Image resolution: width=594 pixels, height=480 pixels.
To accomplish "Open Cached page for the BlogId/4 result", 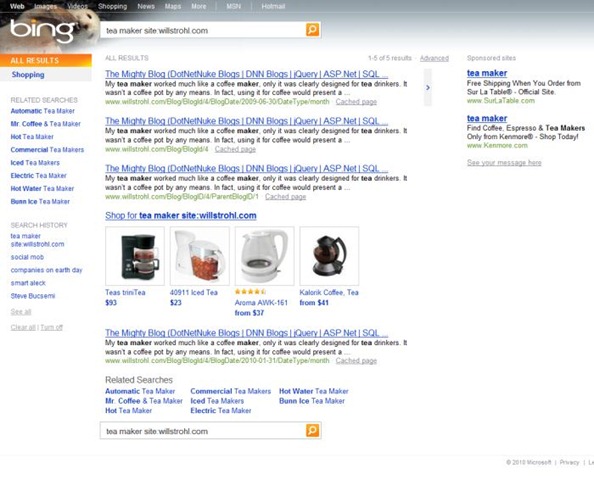I will point(235,149).
